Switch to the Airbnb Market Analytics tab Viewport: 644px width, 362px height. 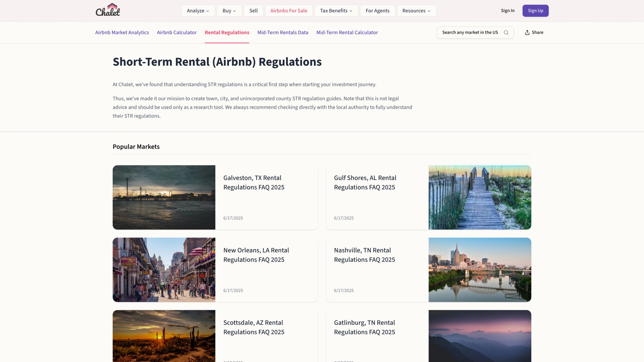pos(122,32)
